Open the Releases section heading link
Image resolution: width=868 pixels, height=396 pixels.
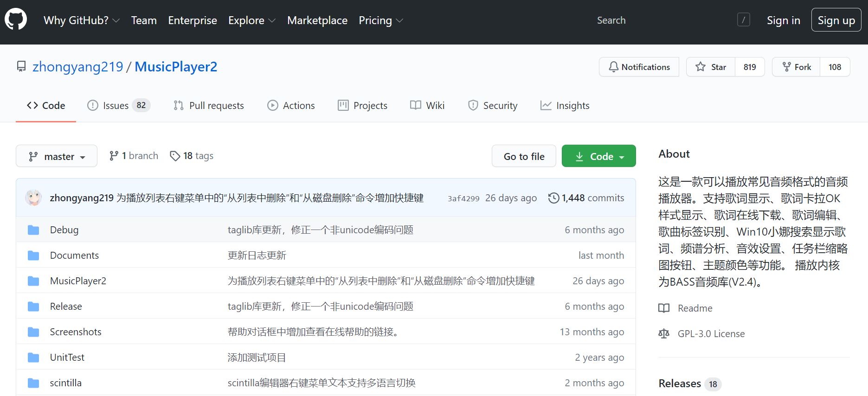coord(680,383)
